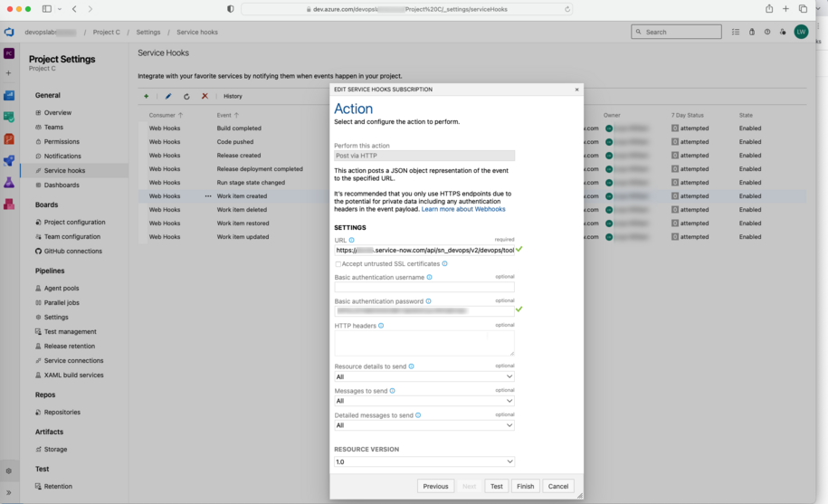Open Repos icon in left rail
This screenshot has width=828, height=504.
(9, 138)
